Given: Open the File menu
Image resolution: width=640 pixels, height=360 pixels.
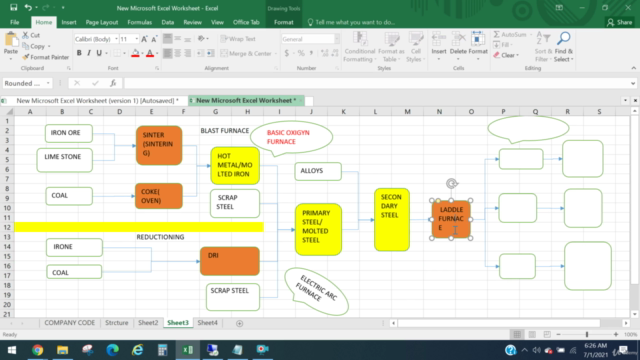Looking at the screenshot, I should 15,22.
